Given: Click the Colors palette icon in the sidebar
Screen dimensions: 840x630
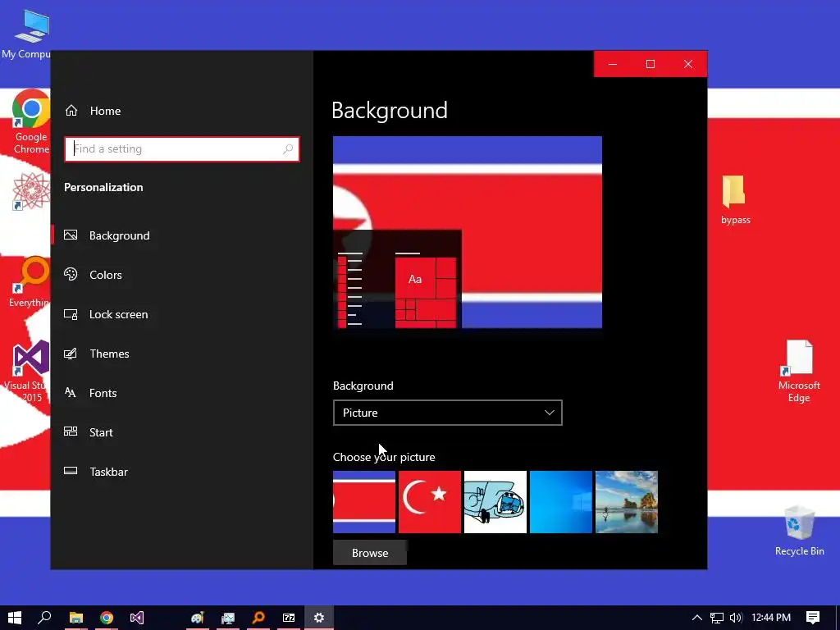Looking at the screenshot, I should (71, 274).
